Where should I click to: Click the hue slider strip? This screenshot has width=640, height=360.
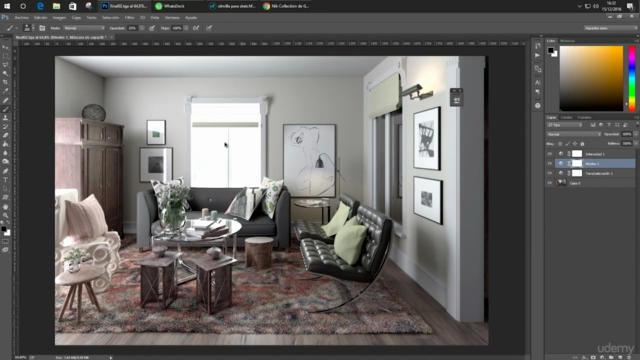[632, 78]
